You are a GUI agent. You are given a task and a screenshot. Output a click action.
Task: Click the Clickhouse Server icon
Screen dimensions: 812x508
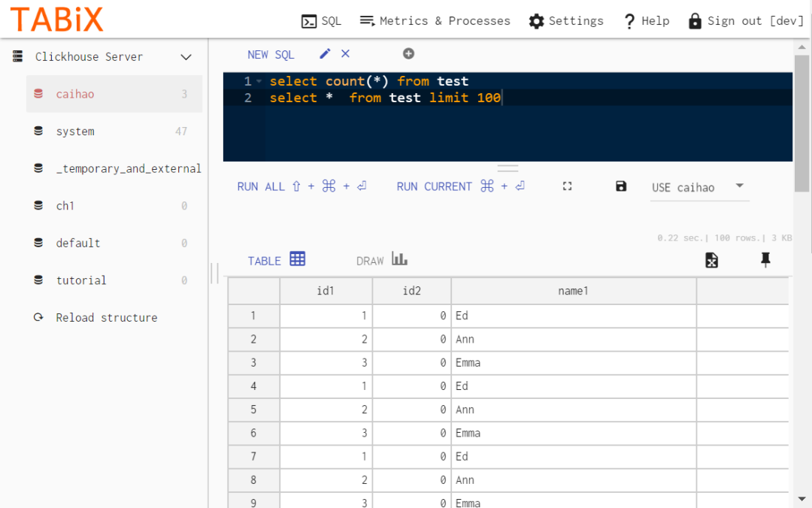click(18, 56)
